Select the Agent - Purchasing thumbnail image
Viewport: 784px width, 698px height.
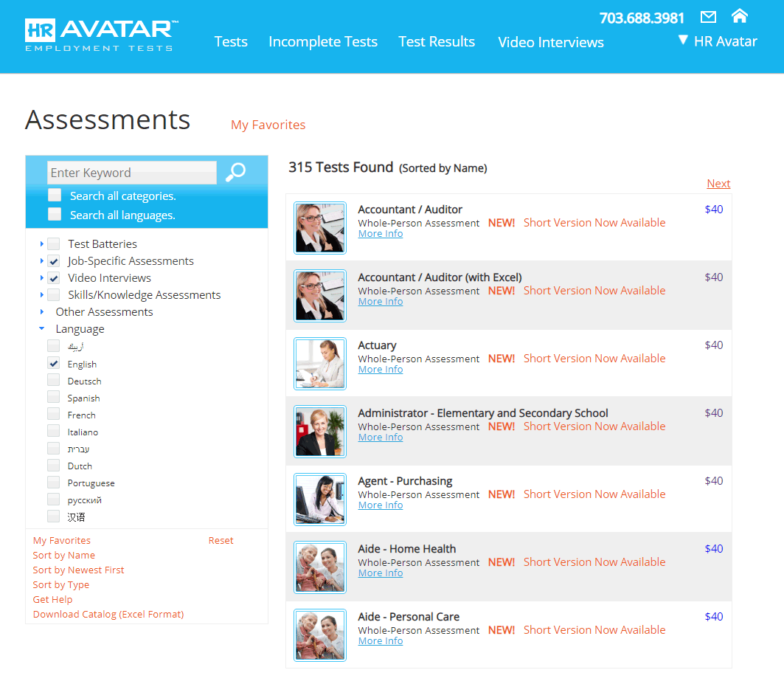point(319,500)
